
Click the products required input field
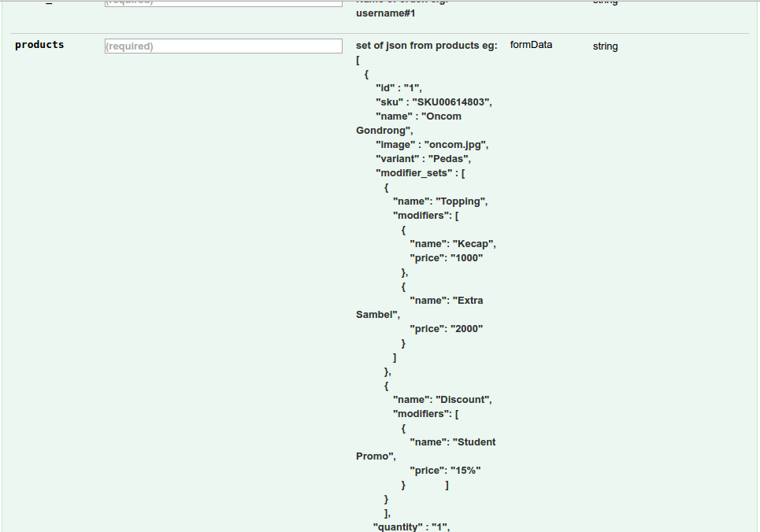[x=223, y=46]
